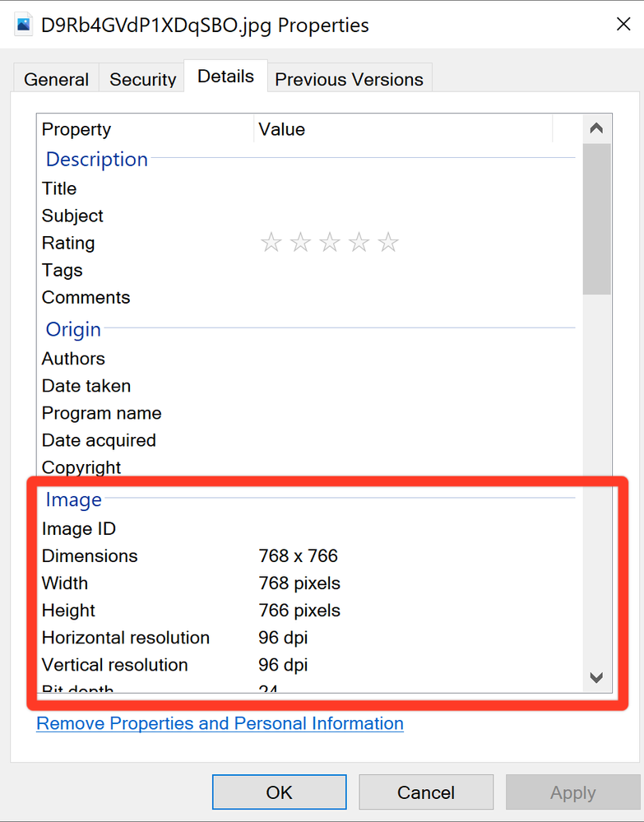
Task: Open the Security tab
Action: click(142, 80)
